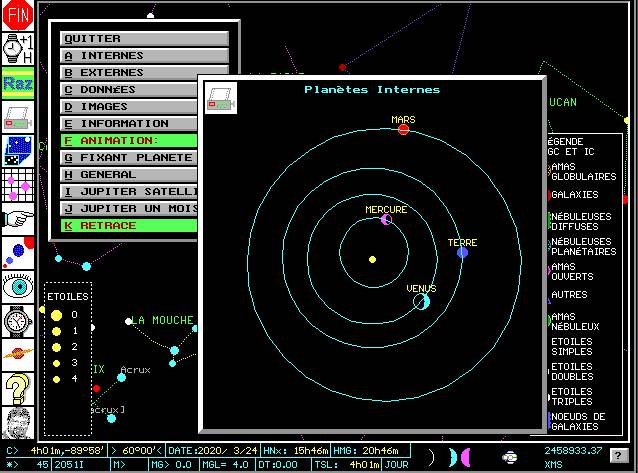Select the green F ANIMATION entry
The height and width of the screenshot is (473, 638).
coord(129,140)
